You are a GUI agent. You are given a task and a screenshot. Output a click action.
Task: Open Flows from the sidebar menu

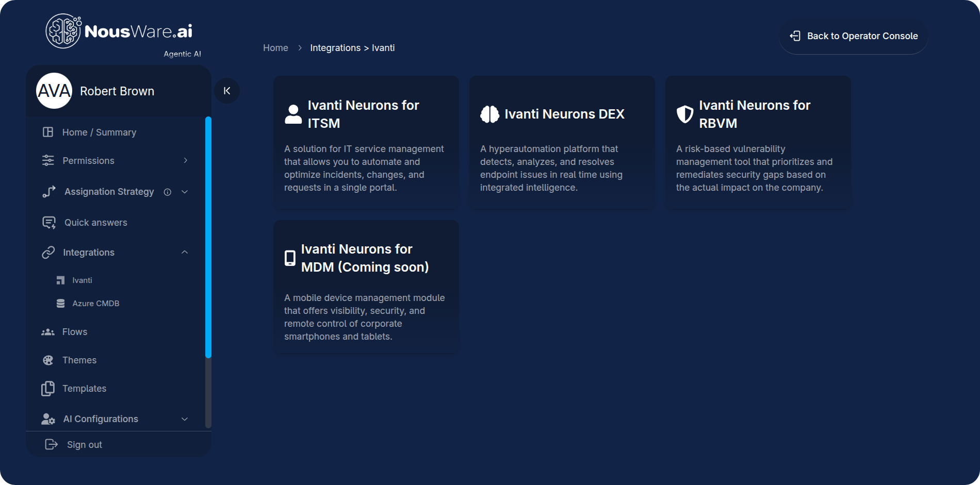(75, 332)
